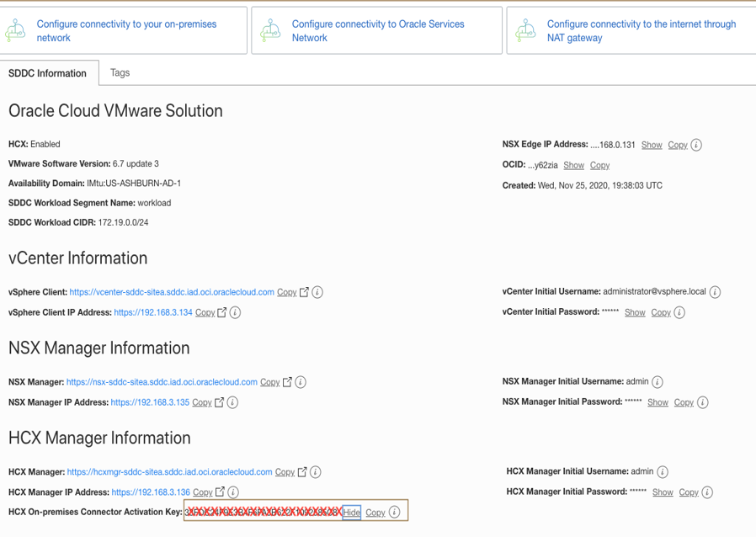
Task: Click the icon on the NAT gateway connectivity card
Action: 527,30
